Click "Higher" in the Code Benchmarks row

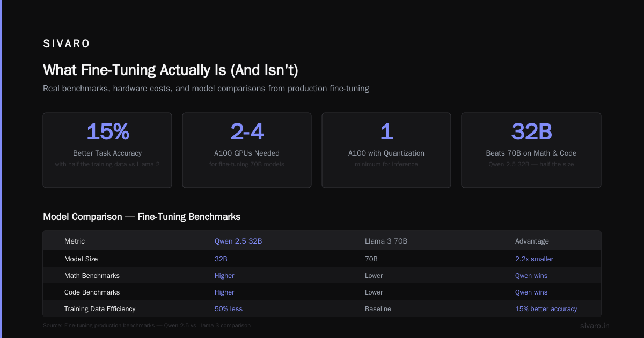pyautogui.click(x=224, y=292)
